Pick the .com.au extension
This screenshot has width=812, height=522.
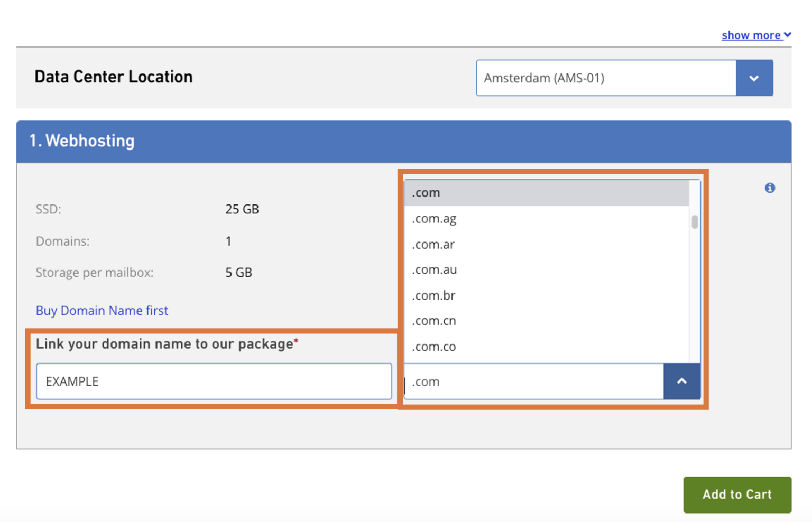(x=547, y=269)
